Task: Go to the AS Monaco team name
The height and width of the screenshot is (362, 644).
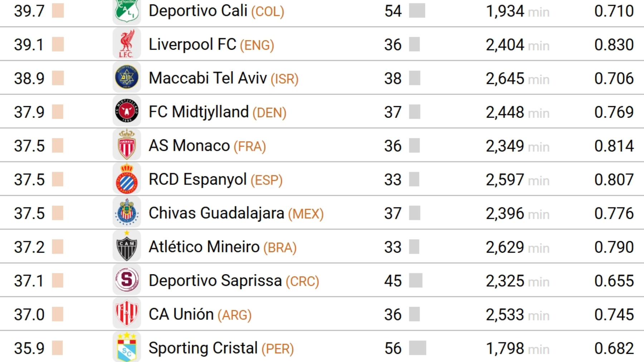Action: (x=189, y=146)
